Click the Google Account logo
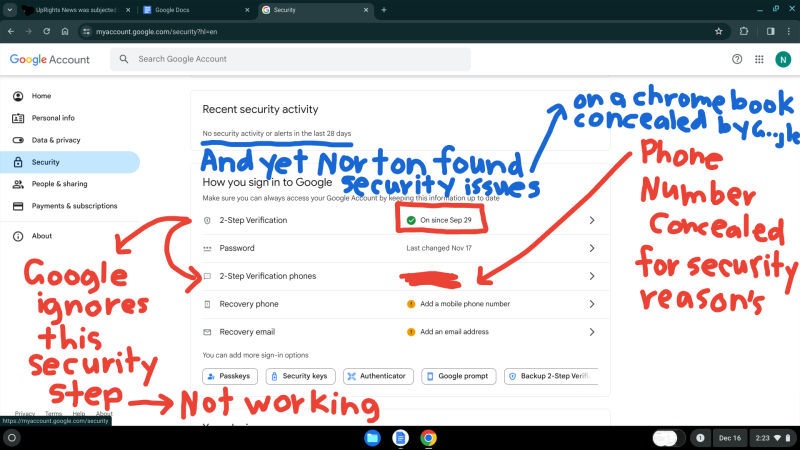 [49, 59]
